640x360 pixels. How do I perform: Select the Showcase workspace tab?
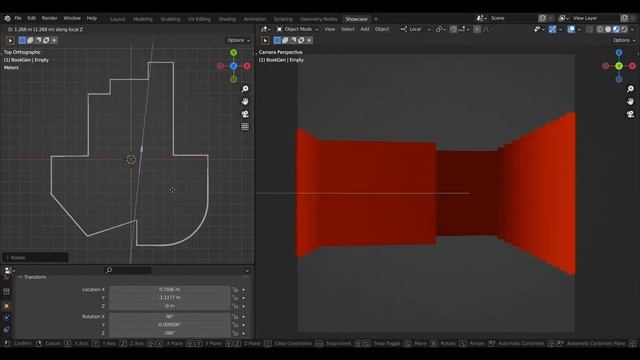(x=356, y=19)
